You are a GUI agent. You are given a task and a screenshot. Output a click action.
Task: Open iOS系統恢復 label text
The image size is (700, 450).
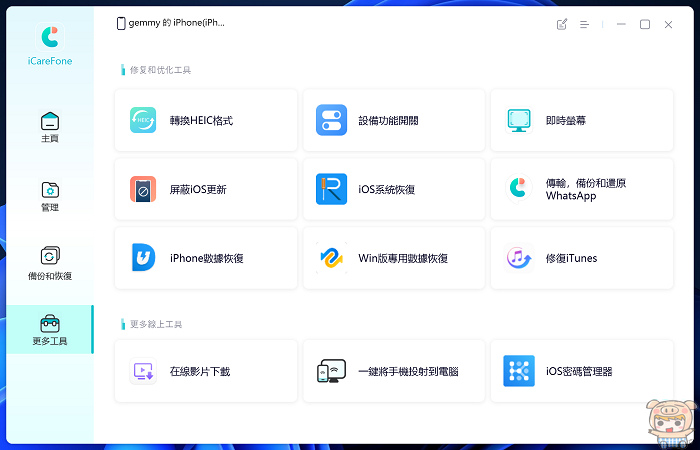387,189
